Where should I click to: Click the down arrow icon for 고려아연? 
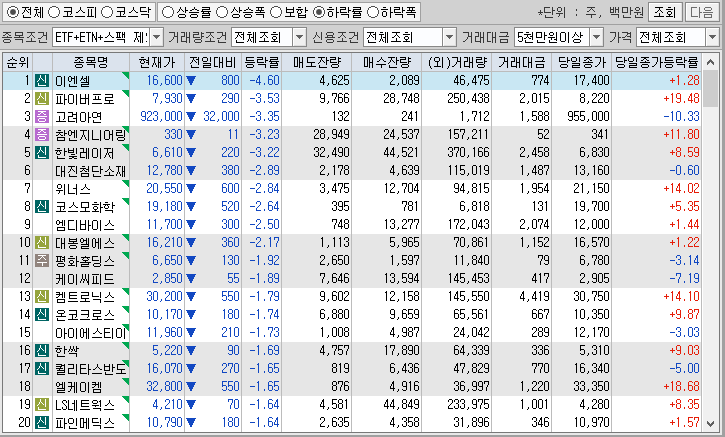click(x=191, y=117)
